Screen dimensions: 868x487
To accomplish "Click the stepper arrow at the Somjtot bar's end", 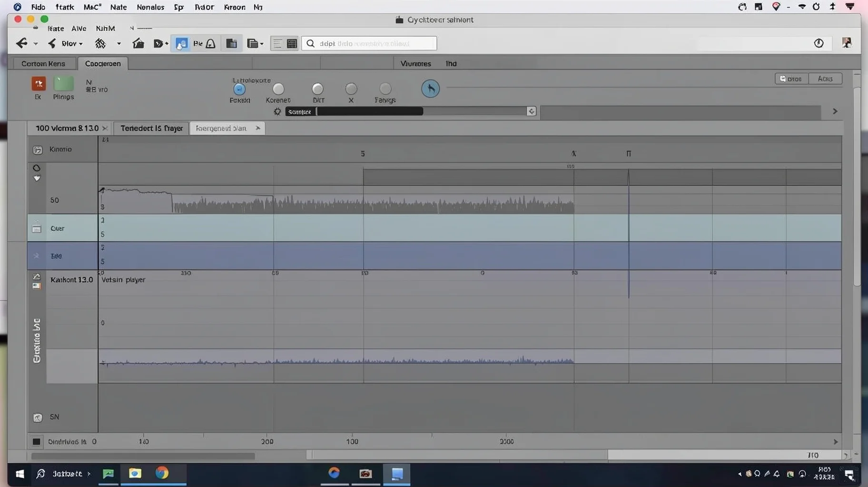I will (x=531, y=111).
